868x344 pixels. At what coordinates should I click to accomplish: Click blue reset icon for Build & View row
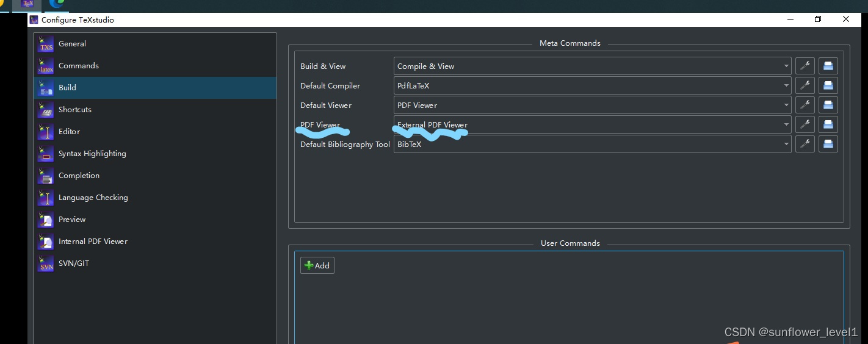828,66
